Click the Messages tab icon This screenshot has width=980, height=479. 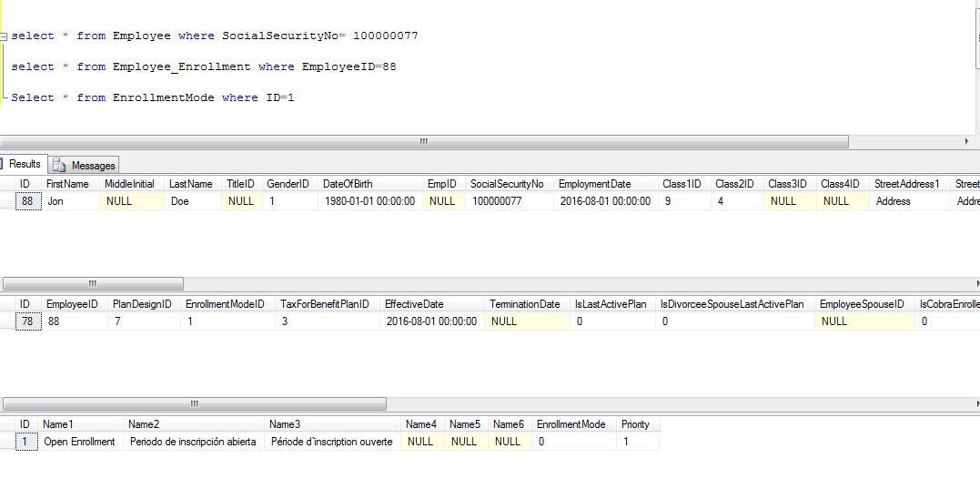60,165
